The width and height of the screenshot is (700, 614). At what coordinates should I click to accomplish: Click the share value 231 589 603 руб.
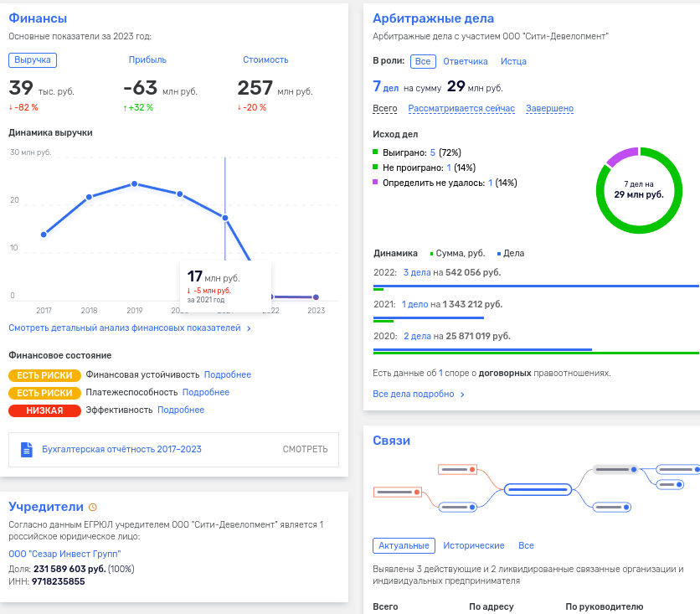click(69, 569)
